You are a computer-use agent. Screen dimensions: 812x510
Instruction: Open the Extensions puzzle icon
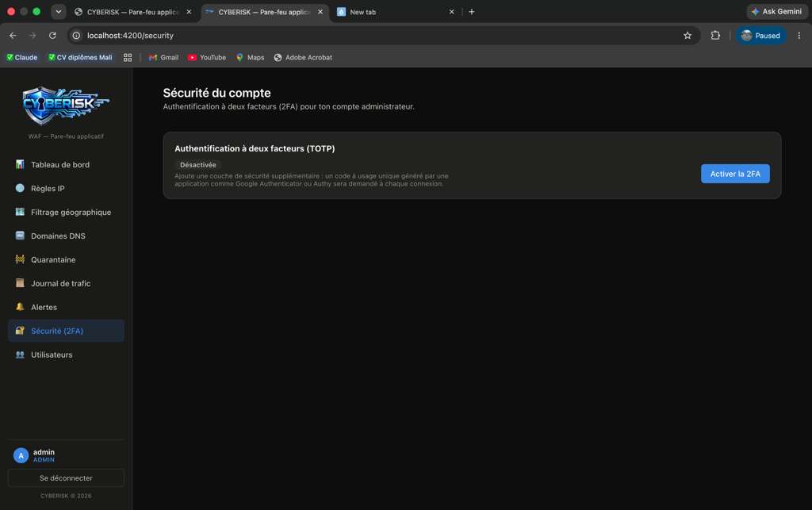click(715, 35)
